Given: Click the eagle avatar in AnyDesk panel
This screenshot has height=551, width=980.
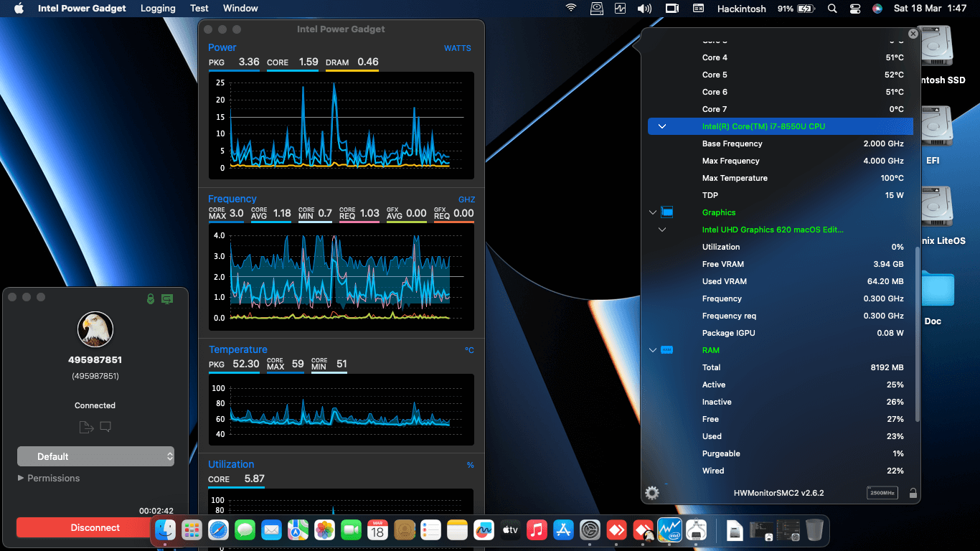Looking at the screenshot, I should [95, 329].
